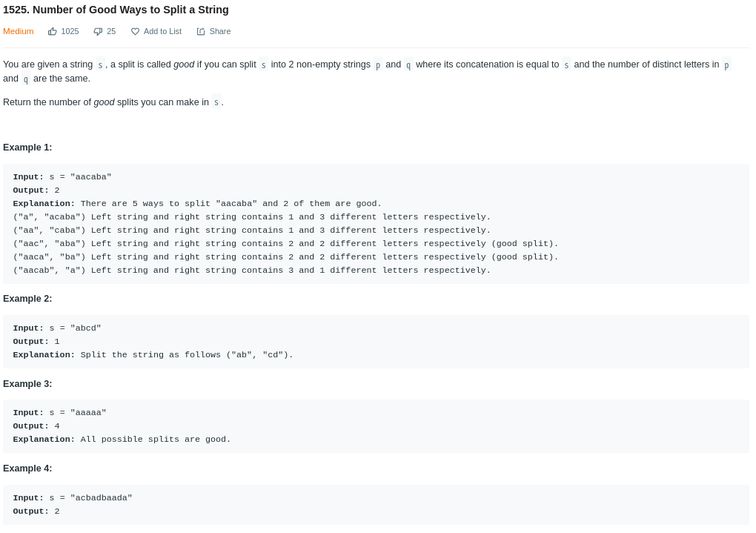Click the Add to List text
The width and height of the screenshot is (756, 533).
pos(162,31)
